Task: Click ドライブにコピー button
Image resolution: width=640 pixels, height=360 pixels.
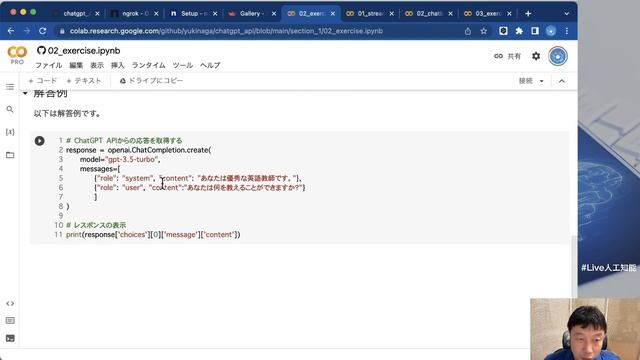Action: (x=151, y=81)
